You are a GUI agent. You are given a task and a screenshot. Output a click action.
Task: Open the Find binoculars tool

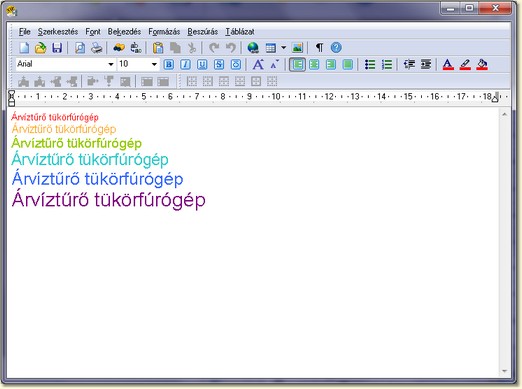tap(119, 48)
